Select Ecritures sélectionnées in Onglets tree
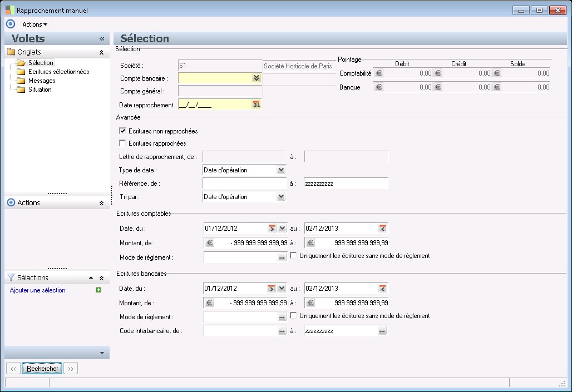 58,72
